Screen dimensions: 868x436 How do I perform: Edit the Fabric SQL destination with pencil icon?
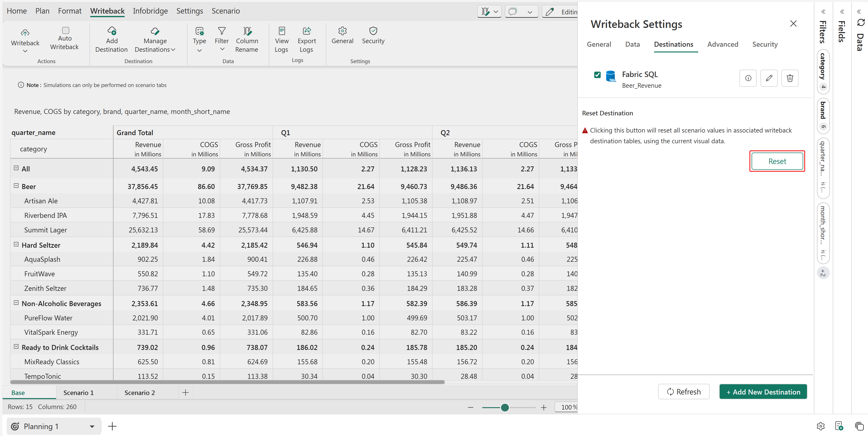click(x=769, y=78)
